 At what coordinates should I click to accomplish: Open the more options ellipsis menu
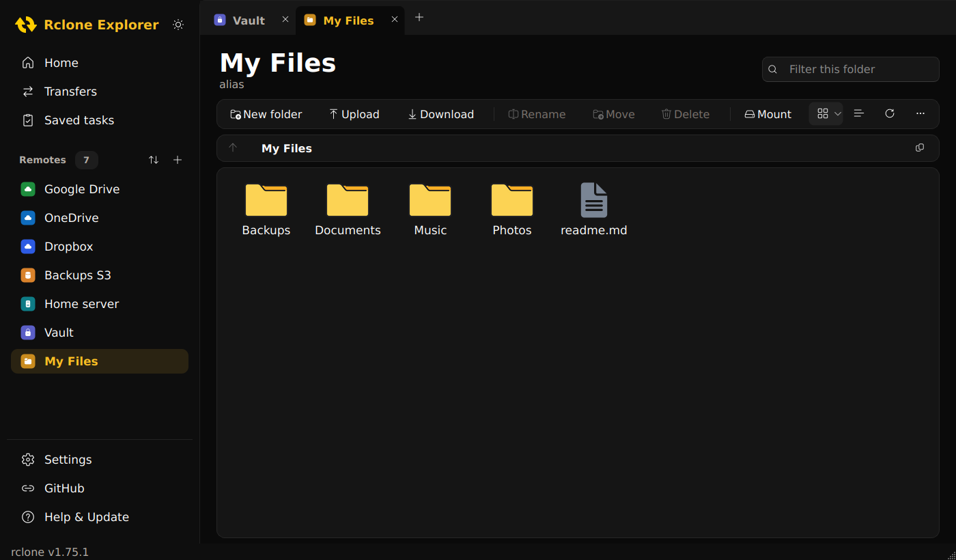920,113
